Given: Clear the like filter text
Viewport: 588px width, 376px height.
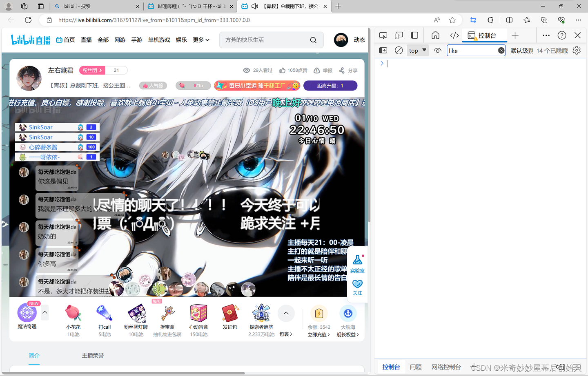Looking at the screenshot, I should click(x=501, y=51).
